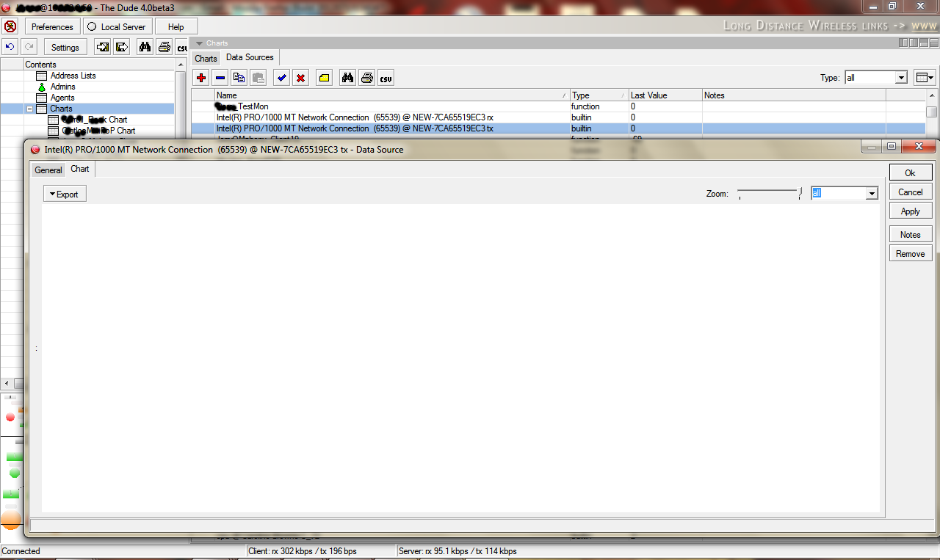Select the Intel PRO/1000 rx data source row

(x=558, y=117)
